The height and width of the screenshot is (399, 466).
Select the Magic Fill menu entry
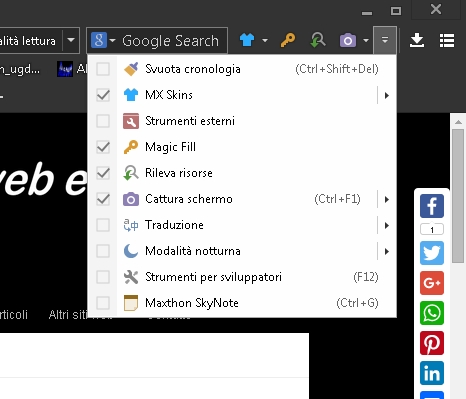(242, 147)
